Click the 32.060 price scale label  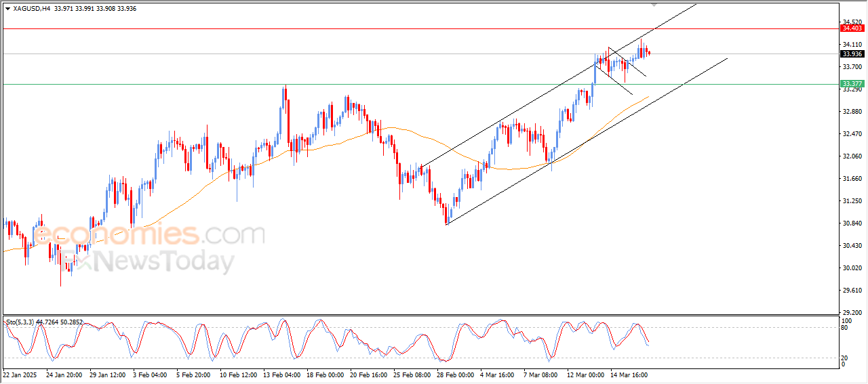click(x=852, y=156)
